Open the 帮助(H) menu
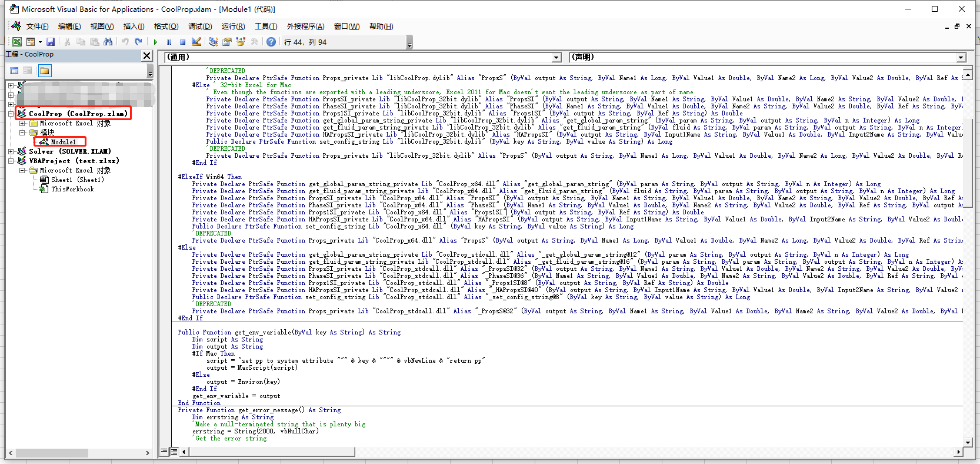The image size is (980, 464). [x=381, y=26]
